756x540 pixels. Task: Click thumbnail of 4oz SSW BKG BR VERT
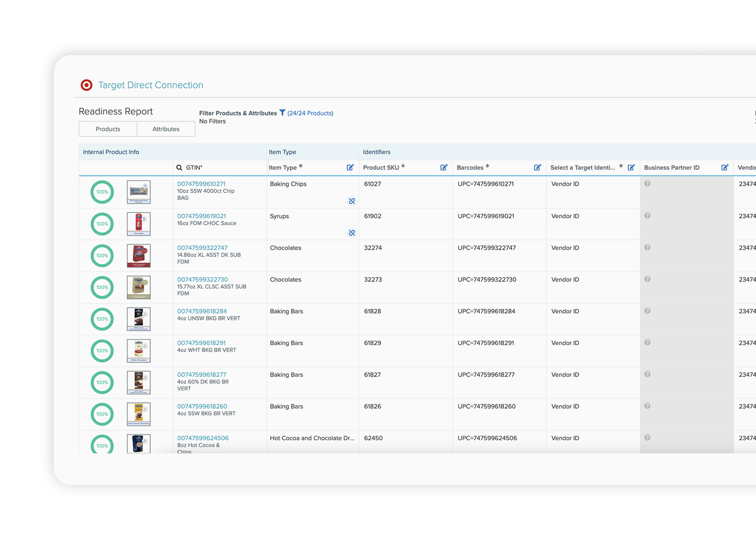tap(139, 414)
